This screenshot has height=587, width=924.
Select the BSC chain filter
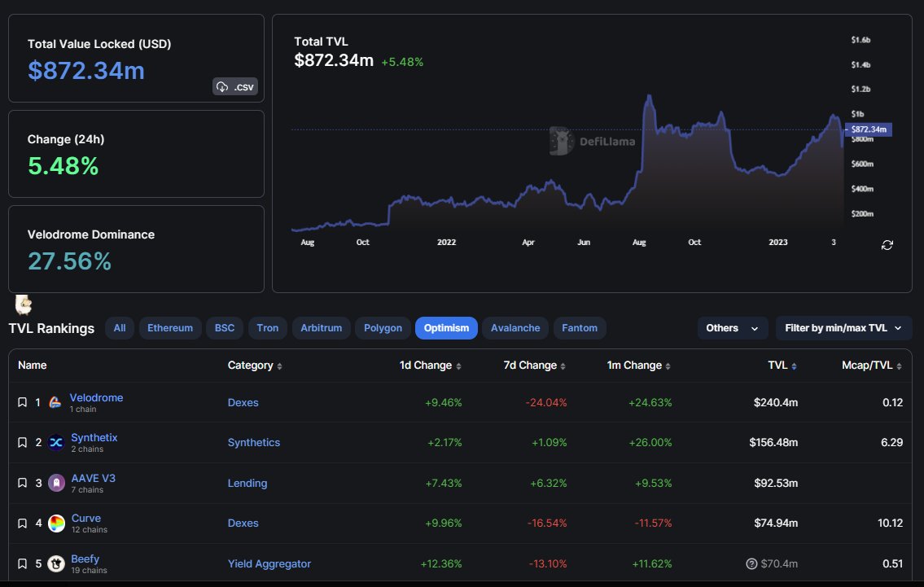[225, 328]
